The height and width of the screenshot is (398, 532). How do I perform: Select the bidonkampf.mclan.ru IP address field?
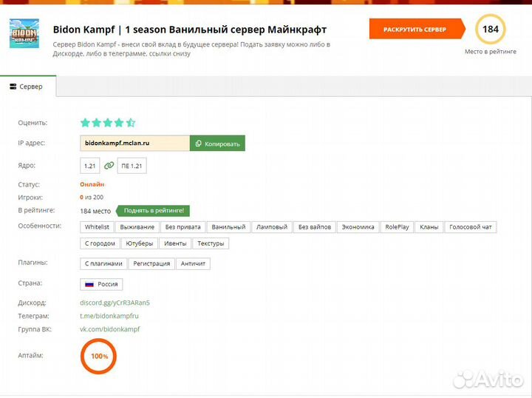coord(135,143)
